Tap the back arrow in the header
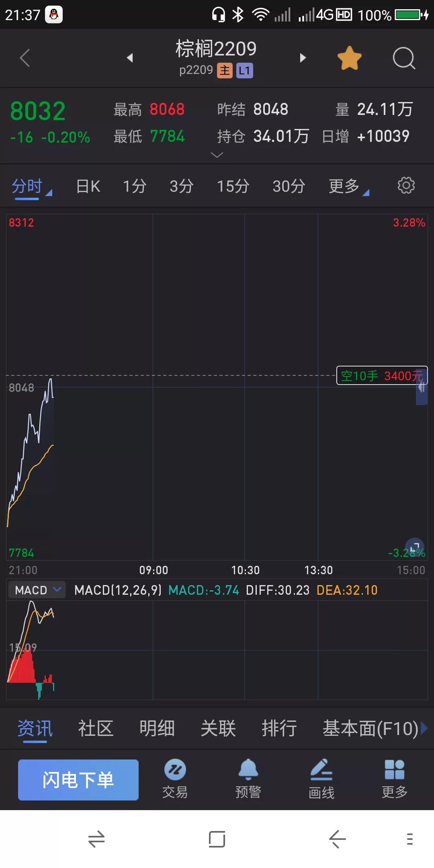Viewport: 434px width, 868px height. pyautogui.click(x=25, y=58)
